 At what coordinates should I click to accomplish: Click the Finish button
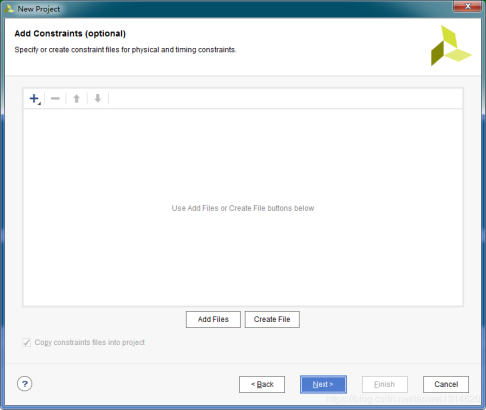click(385, 384)
